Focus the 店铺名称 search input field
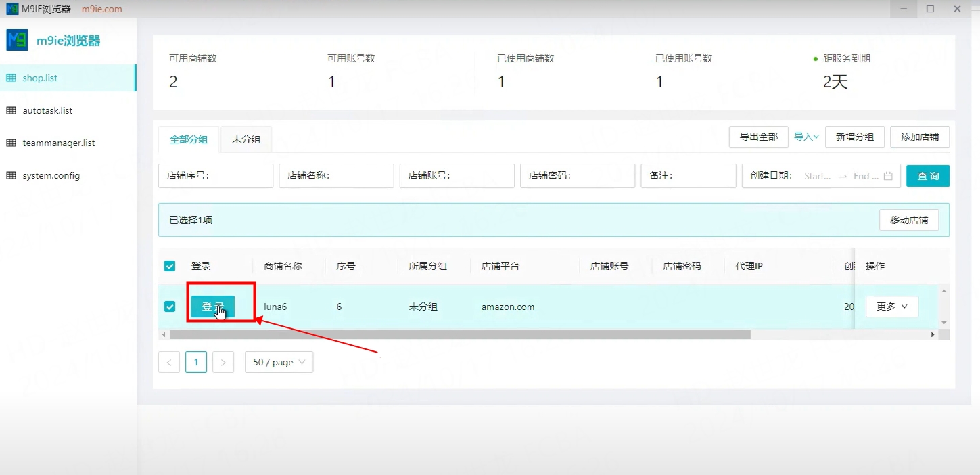Viewport: 980px width, 475px height. [358, 176]
